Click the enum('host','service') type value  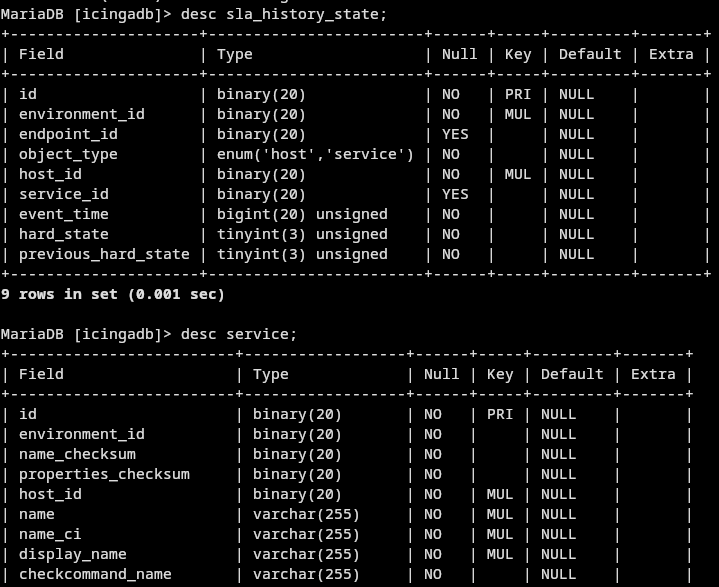(x=315, y=154)
